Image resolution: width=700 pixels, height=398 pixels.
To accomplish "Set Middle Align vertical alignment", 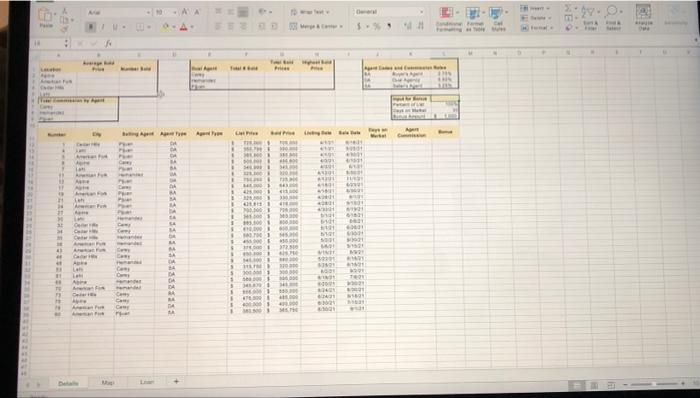I will click(231, 13).
